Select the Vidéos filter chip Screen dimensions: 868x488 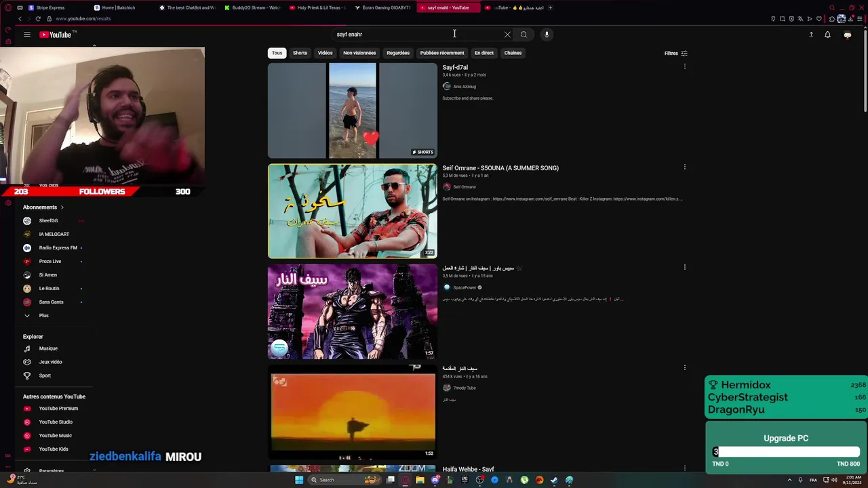coord(325,53)
